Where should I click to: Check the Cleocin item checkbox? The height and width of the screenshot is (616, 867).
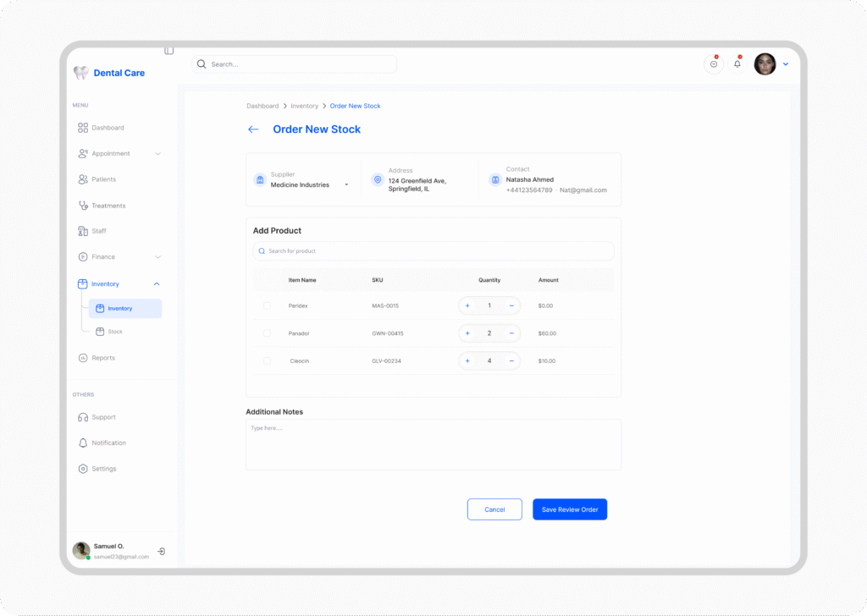tap(267, 360)
